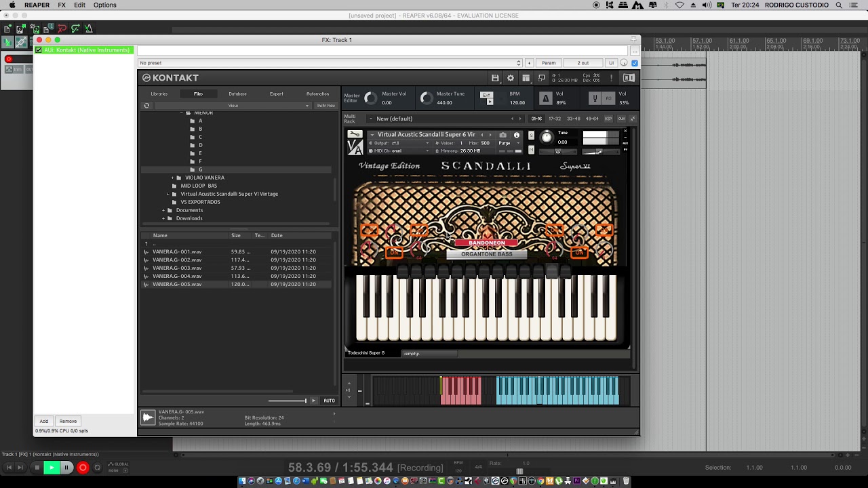Toggle the AUTO preview button in browser
This screenshot has width=868, height=488.
coord(329,401)
